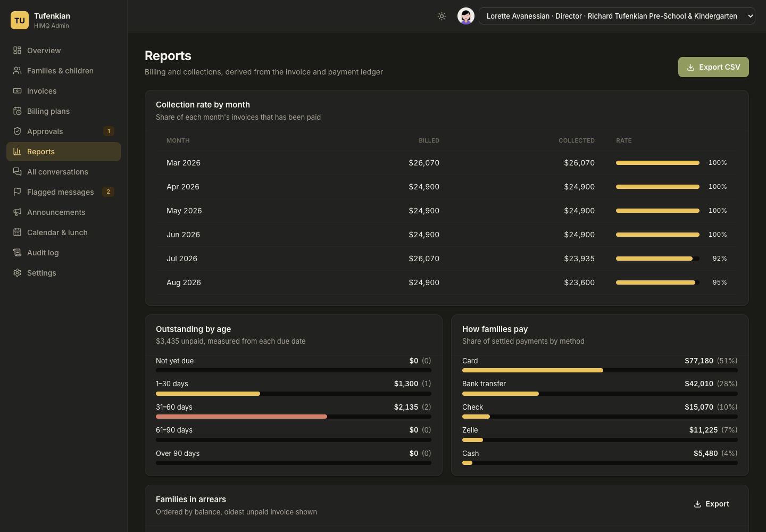Click the Check amount $15,070

(699, 407)
